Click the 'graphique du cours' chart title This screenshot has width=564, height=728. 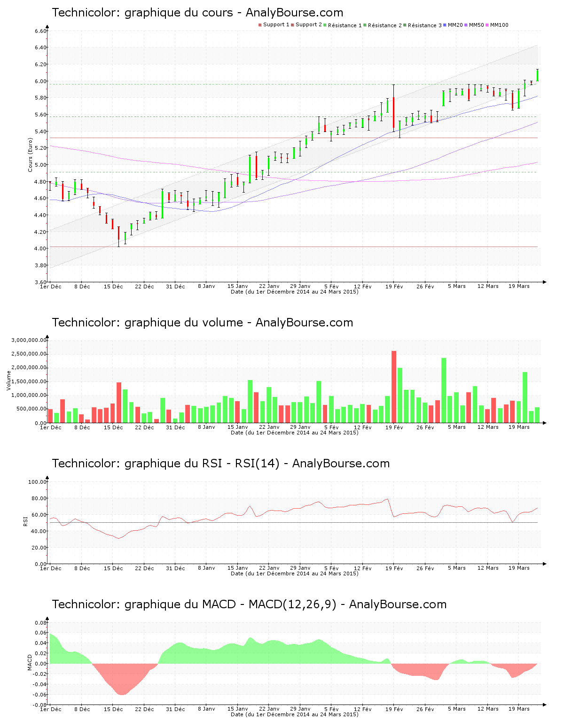197,13
